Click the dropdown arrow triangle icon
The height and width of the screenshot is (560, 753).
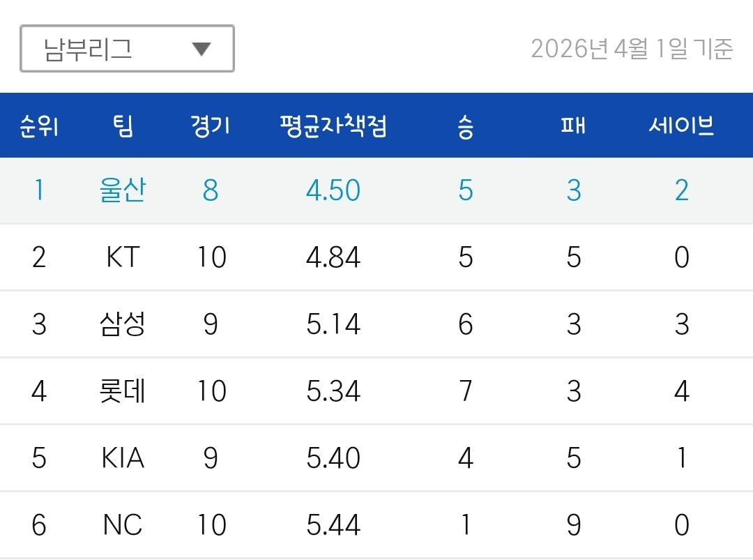point(201,49)
